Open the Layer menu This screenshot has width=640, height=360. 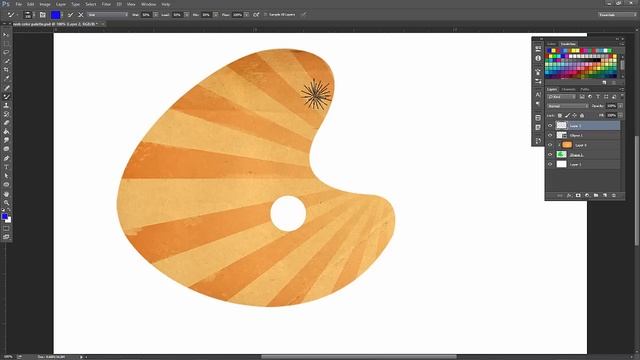pos(61,4)
